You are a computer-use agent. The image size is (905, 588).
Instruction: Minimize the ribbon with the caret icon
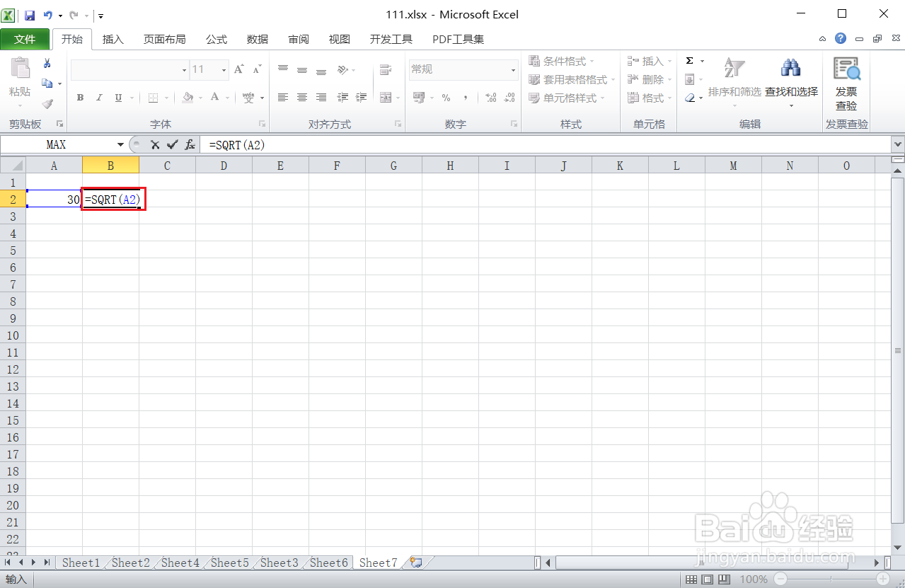point(822,39)
